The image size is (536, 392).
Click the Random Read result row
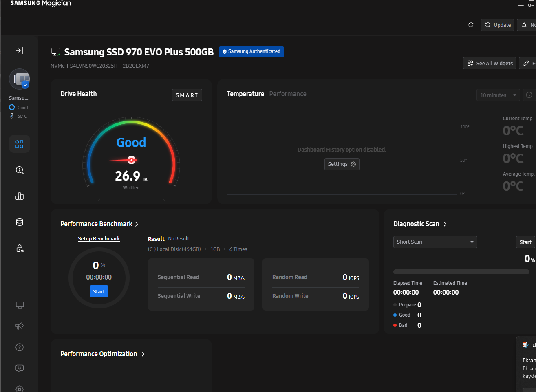coord(316,277)
